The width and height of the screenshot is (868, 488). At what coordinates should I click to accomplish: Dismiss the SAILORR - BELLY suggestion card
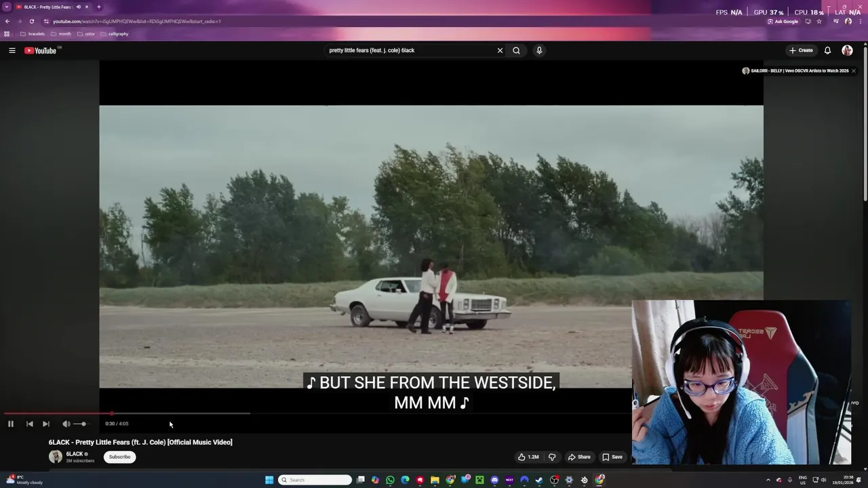click(854, 70)
